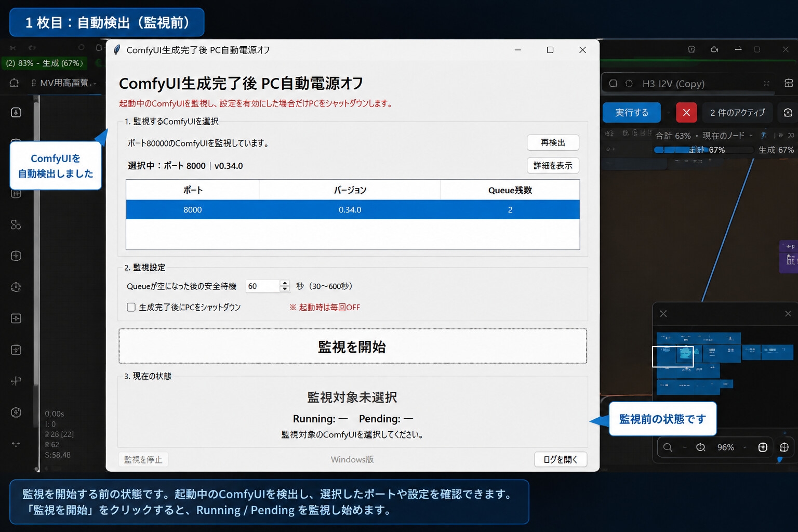The image size is (798, 532).
Task: Click the feather icon in the dialog title bar
Action: pos(117,50)
